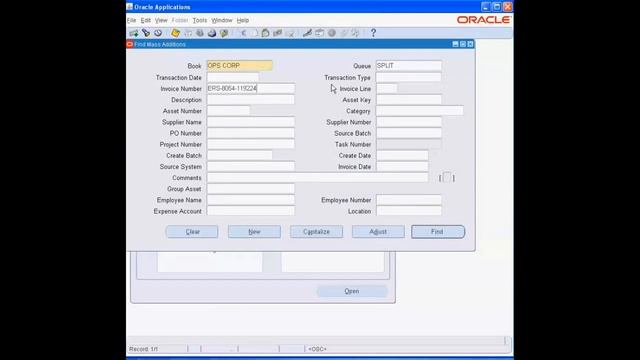
Task: Click the Expense Account field
Action: pyautogui.click(x=251, y=211)
